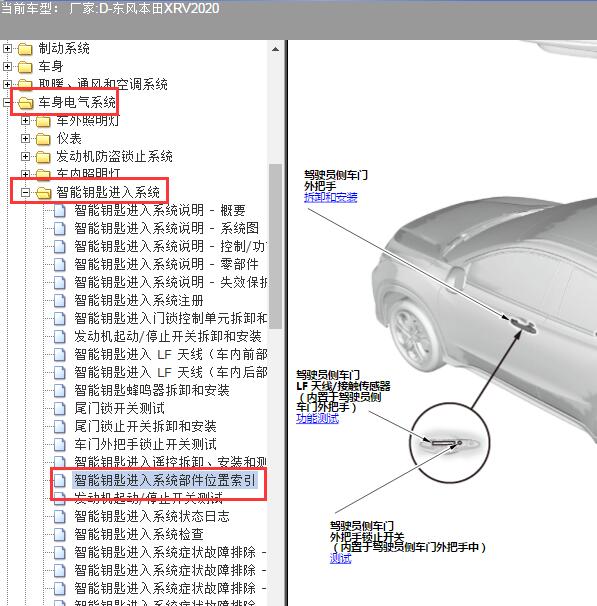Screen dimensions: 597x606
Task: Expand the 车内照明灯 subfolder
Action: [25, 174]
